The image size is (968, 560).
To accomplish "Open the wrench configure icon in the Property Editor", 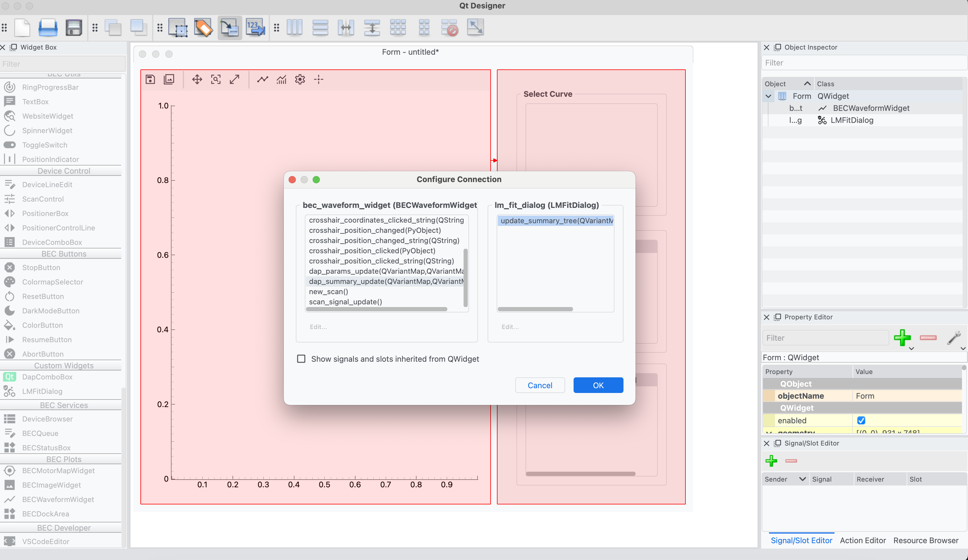I will coord(954,338).
